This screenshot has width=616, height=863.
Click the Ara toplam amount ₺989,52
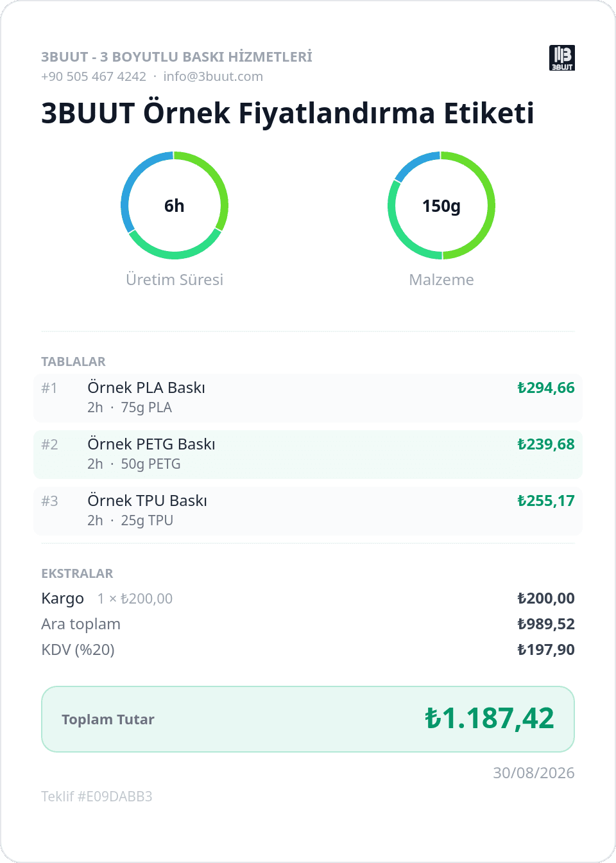point(546,624)
